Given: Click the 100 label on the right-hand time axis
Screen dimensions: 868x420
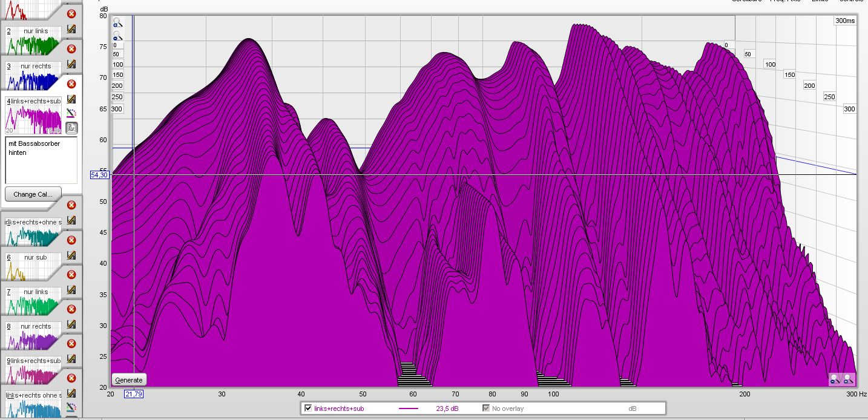Looking at the screenshot, I should tap(770, 64).
